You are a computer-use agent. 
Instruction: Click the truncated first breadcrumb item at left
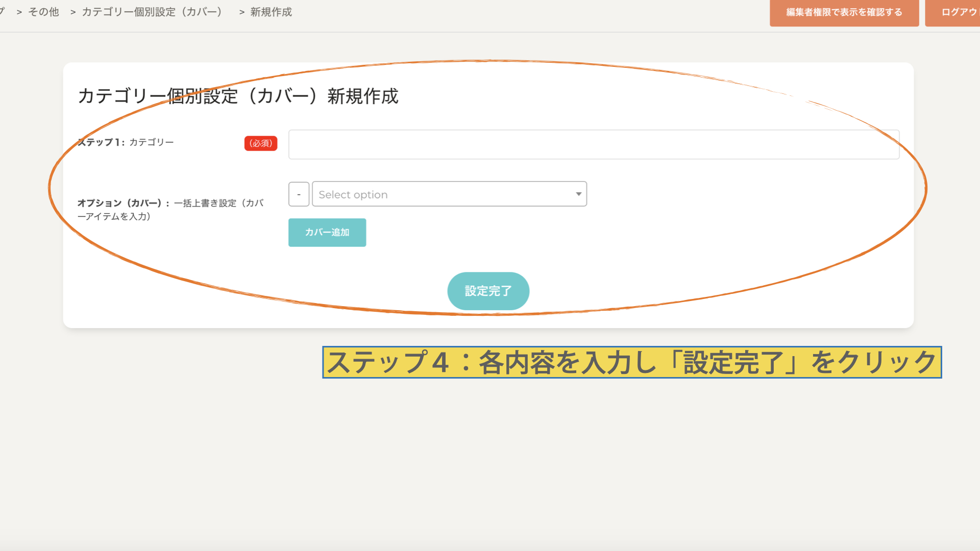[x=3, y=11]
